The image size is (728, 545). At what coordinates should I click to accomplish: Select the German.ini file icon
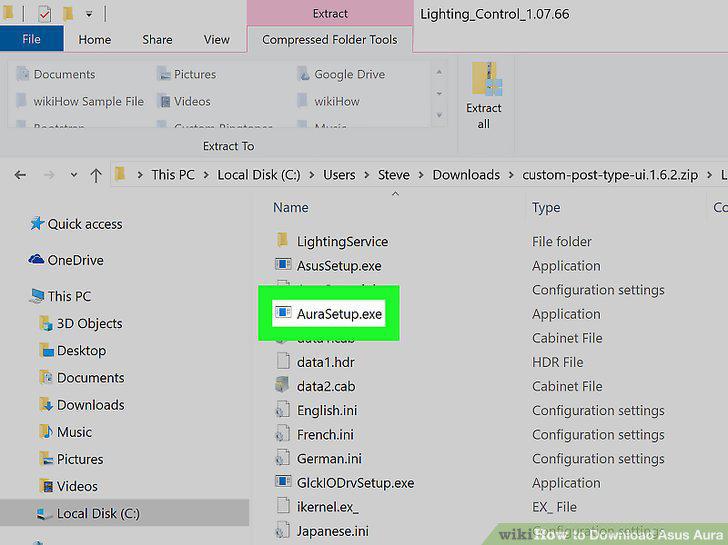pos(283,458)
